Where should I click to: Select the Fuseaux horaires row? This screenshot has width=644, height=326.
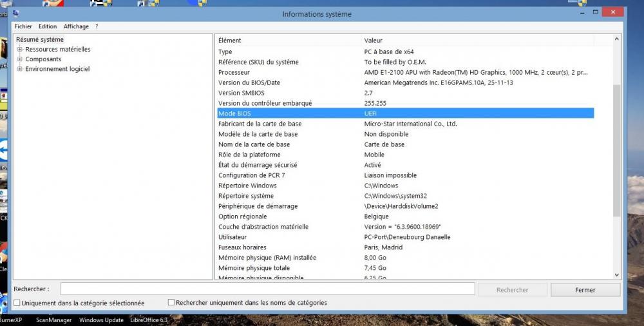[405, 247]
